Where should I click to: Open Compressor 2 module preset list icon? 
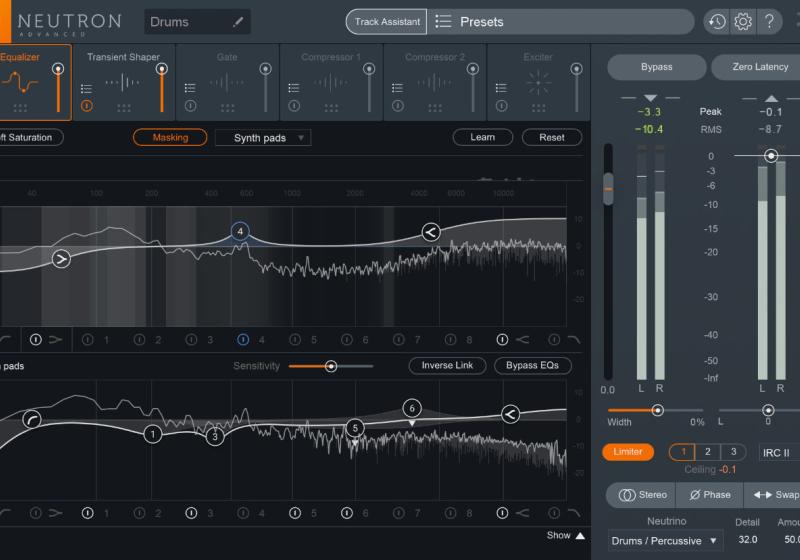(x=398, y=88)
